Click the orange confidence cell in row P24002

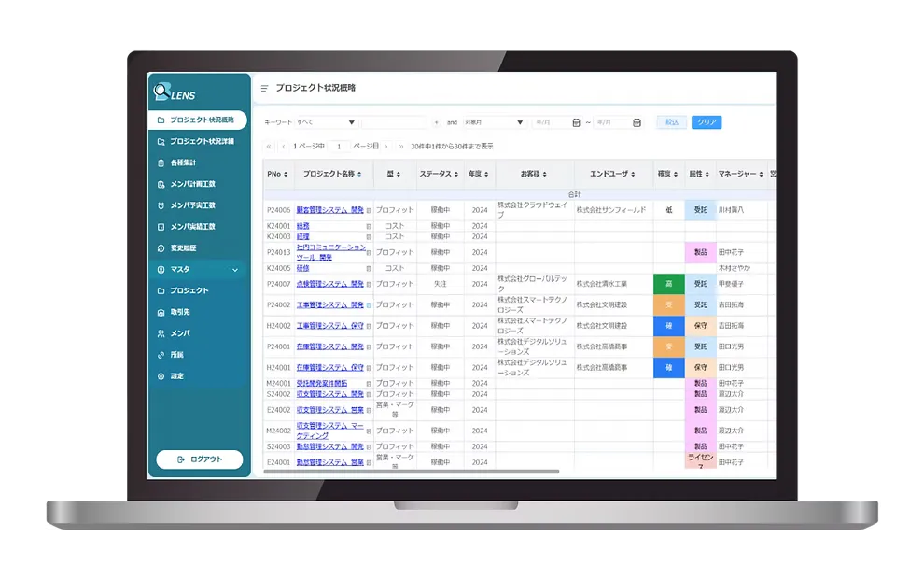(x=669, y=304)
